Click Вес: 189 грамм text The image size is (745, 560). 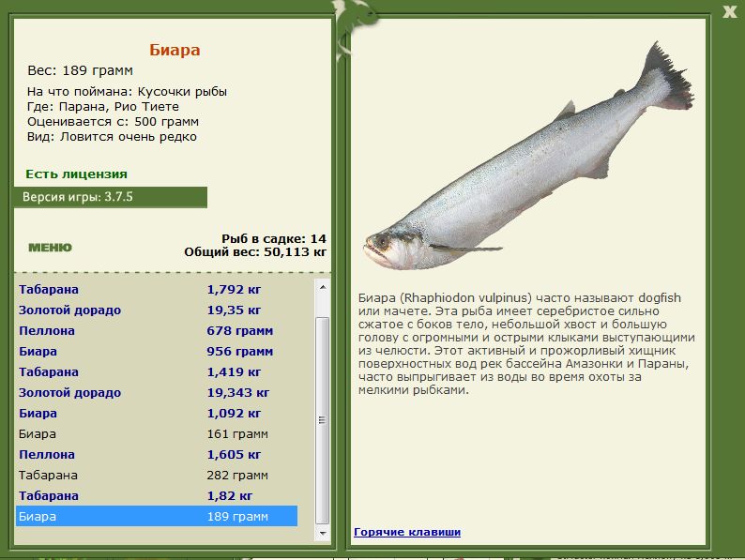point(81,70)
